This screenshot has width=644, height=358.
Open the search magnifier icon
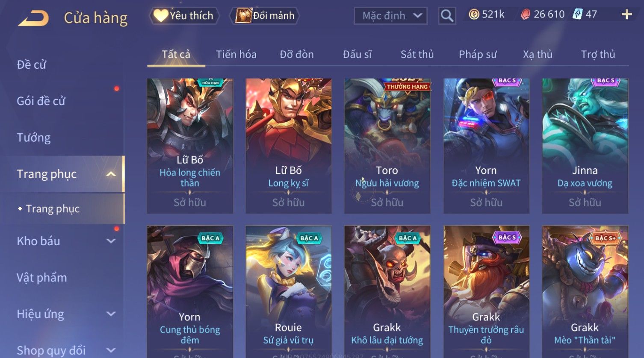point(447,16)
